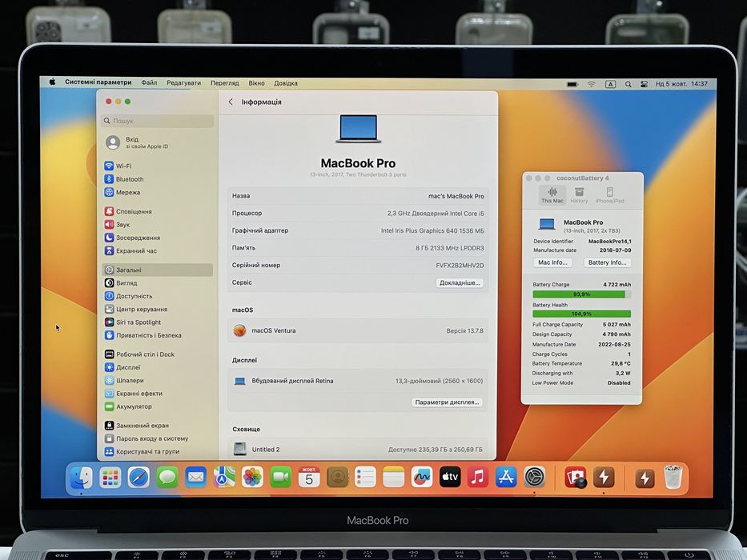Image resolution: width=747 pixels, height=560 pixels.
Task: Open Apple menu
Action: [x=52, y=82]
